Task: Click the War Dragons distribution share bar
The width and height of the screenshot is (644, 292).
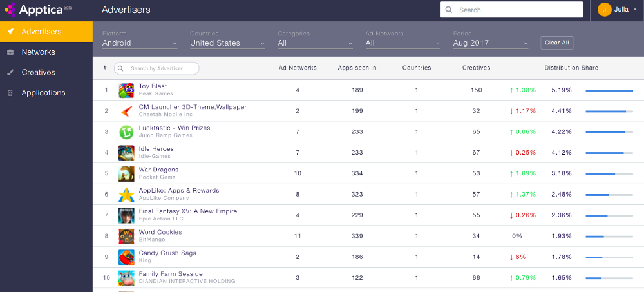Action: (x=609, y=173)
